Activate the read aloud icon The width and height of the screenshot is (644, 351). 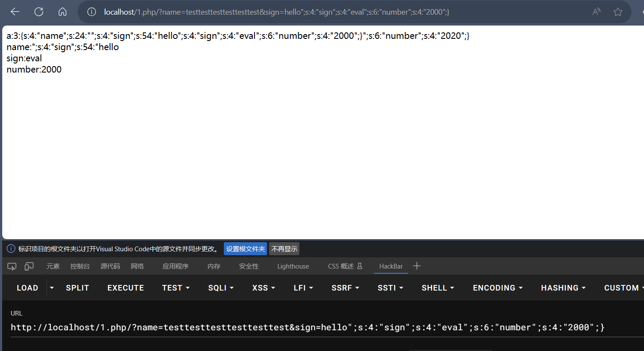coord(597,12)
